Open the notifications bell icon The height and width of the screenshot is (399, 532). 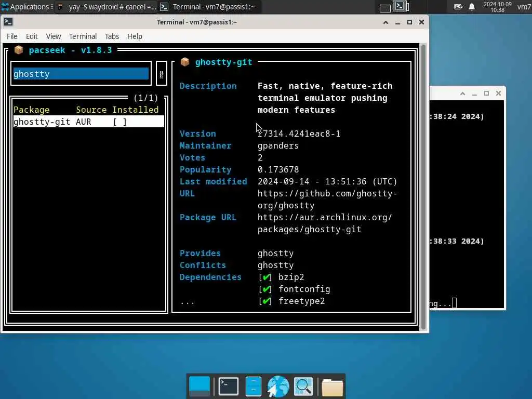tap(472, 7)
